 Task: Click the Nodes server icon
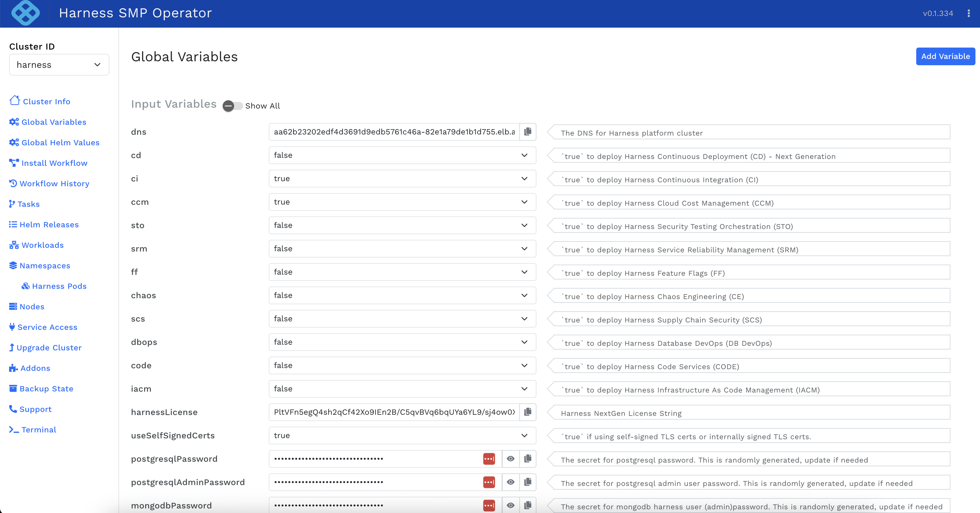pyautogui.click(x=13, y=307)
